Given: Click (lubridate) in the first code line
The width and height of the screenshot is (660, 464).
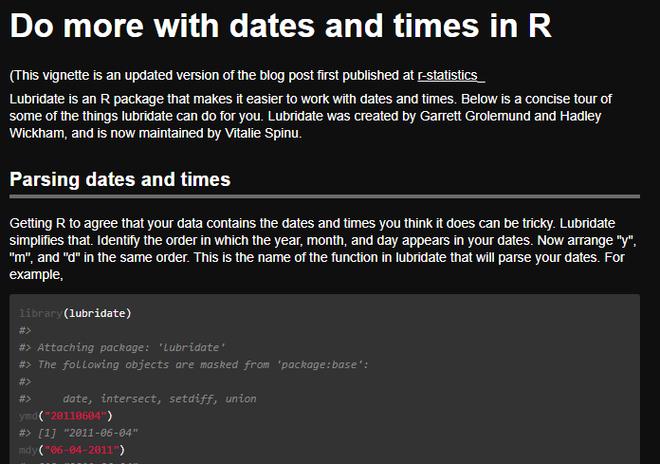Looking at the screenshot, I should point(97,313).
